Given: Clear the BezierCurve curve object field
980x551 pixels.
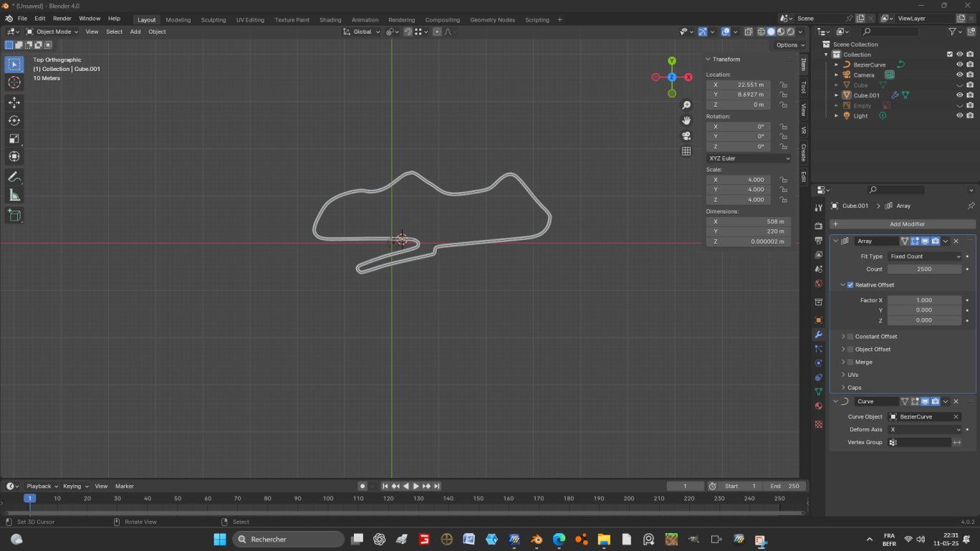Looking at the screenshot, I should coord(956,417).
